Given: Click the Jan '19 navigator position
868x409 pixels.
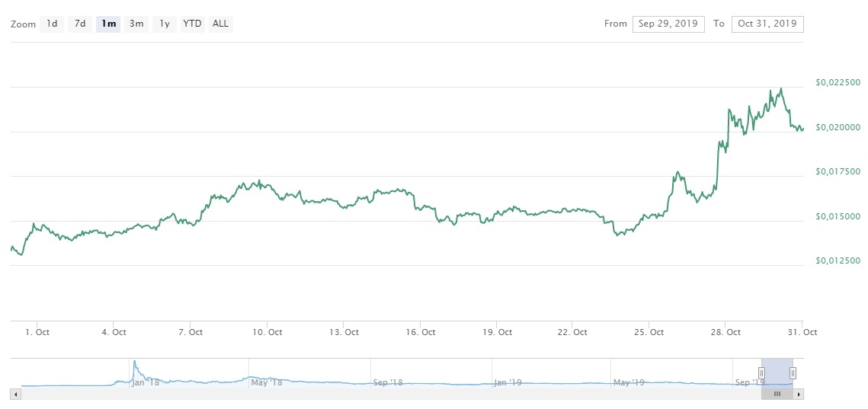Looking at the screenshot, I should tap(507, 382).
